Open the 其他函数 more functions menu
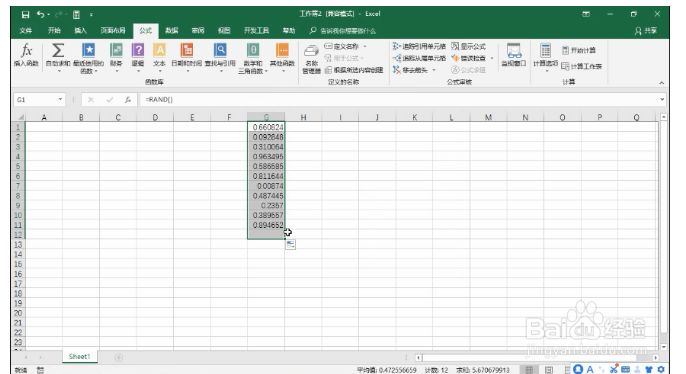Viewport: 686px width, 374px height. pos(282,57)
